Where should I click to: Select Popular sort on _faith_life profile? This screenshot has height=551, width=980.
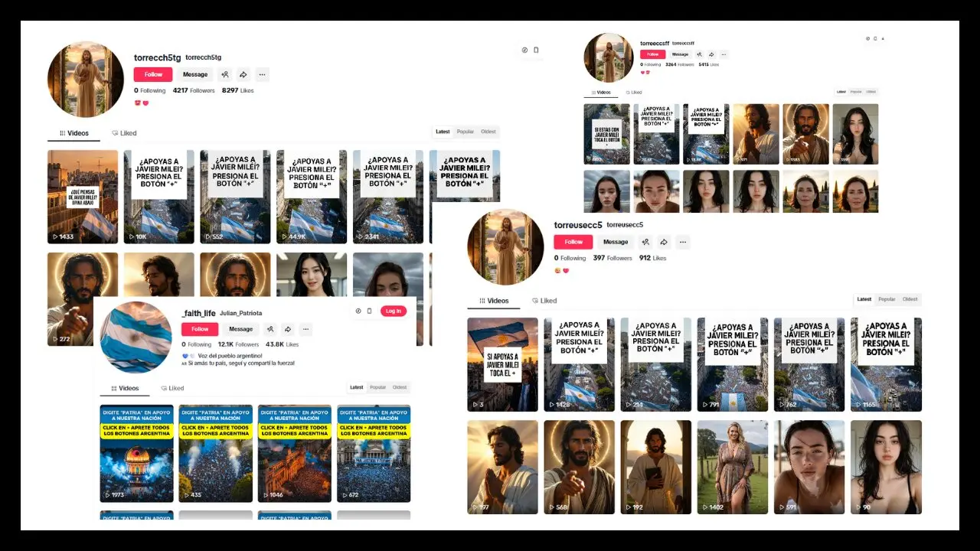[x=378, y=387]
